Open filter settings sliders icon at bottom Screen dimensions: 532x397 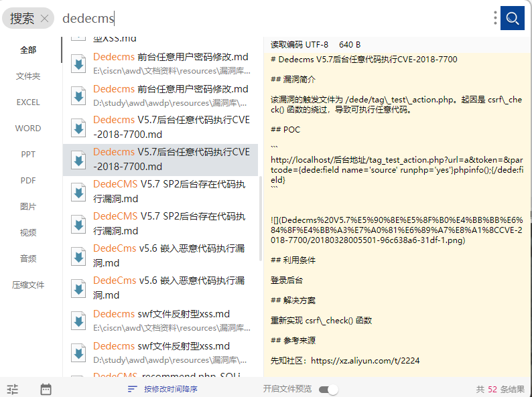[13, 389]
